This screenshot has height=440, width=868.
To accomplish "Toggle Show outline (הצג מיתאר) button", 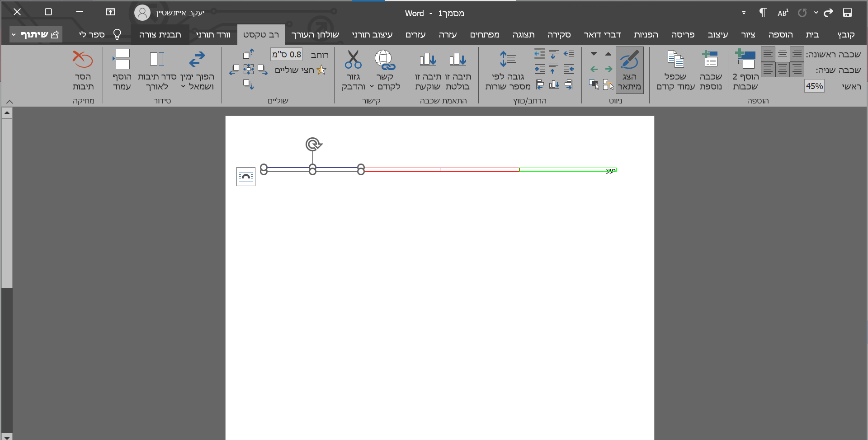I will 629,70.
